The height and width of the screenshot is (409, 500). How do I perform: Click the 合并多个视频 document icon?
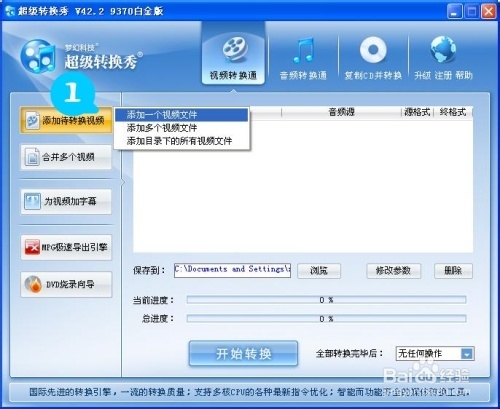click(x=32, y=157)
